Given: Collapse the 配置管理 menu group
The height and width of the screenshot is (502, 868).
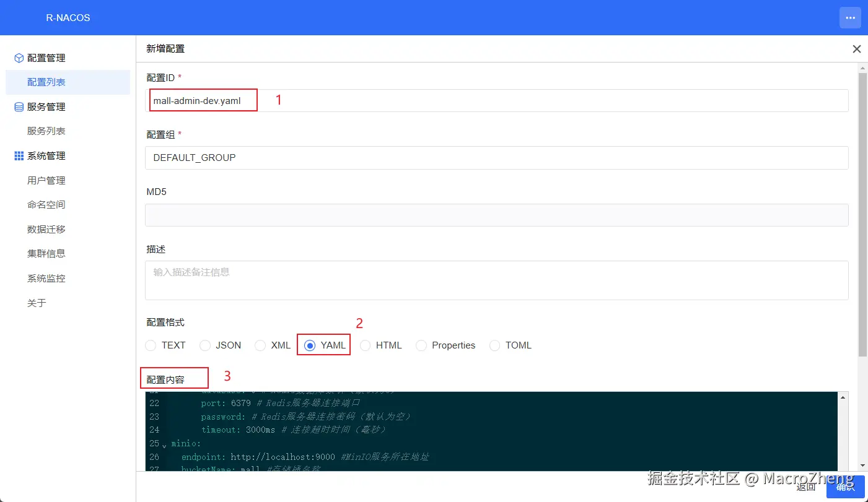Looking at the screenshot, I should (68, 58).
